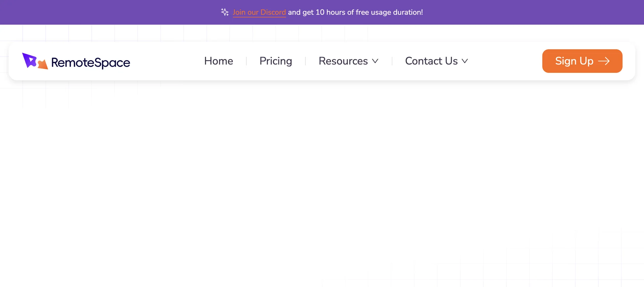Click the chevron icon beside Resources
The height and width of the screenshot is (287, 644).
click(375, 61)
